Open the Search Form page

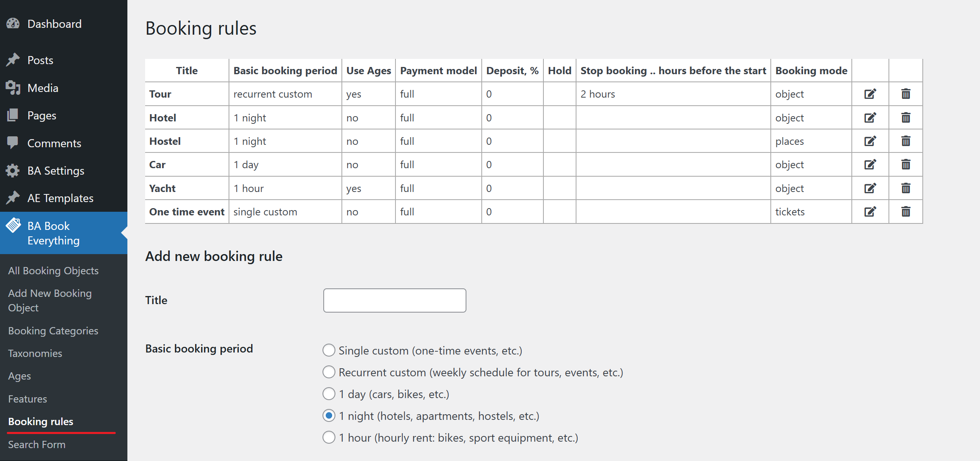pyautogui.click(x=37, y=444)
